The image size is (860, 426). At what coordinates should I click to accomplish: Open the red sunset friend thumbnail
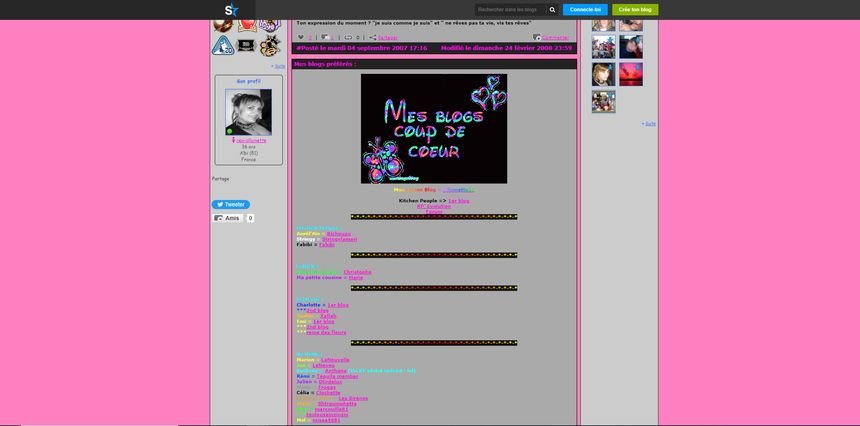(631, 74)
